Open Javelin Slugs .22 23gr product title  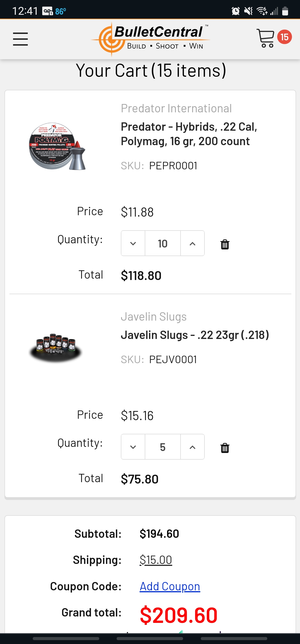[x=195, y=335]
